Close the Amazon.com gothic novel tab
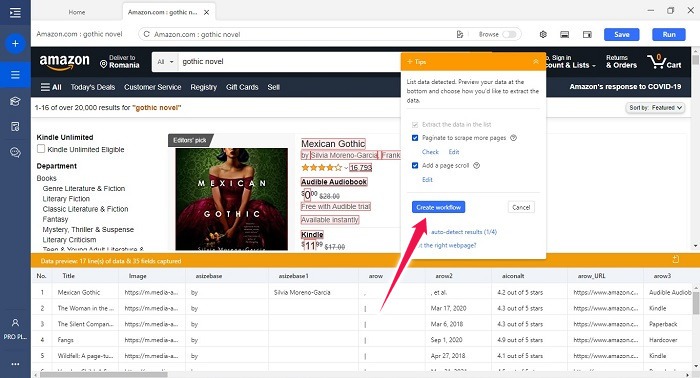The height and width of the screenshot is (378, 700). [206, 12]
